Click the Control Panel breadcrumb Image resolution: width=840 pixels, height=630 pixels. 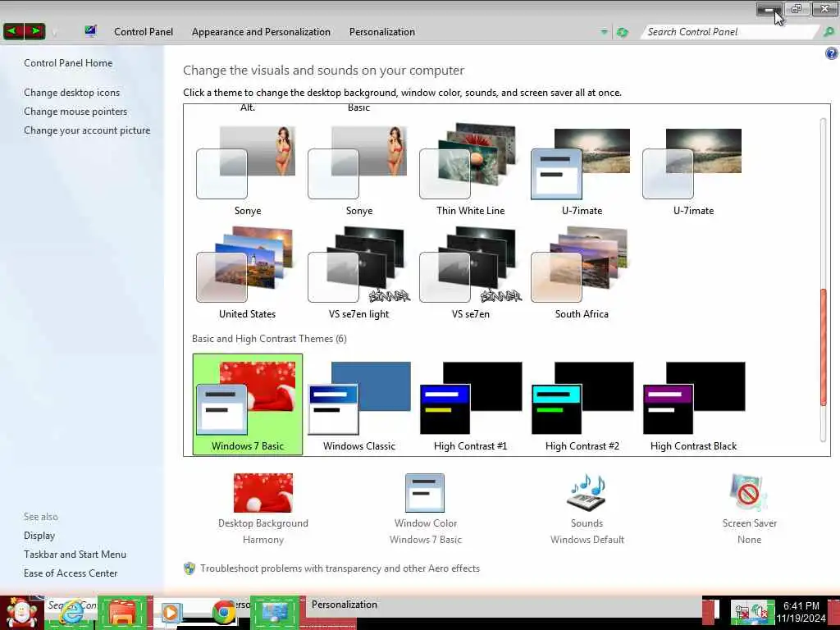(x=143, y=32)
